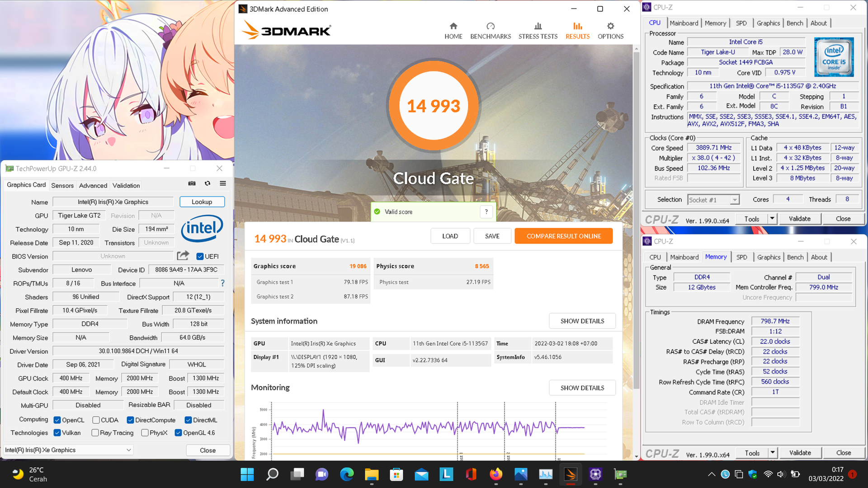868x488 pixels.
Task: Select the RESULTS tab in 3DMark
Action: 577,31
